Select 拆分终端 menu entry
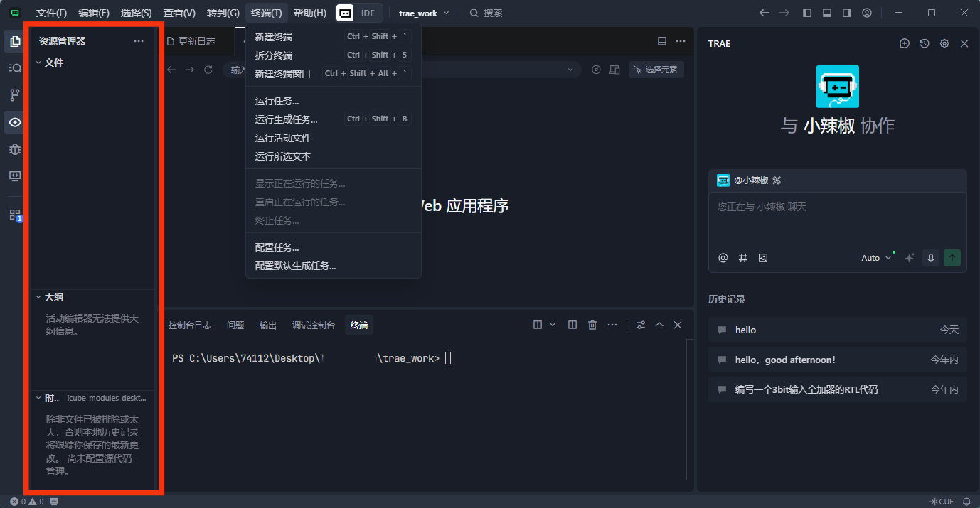The image size is (980, 508). click(333, 55)
